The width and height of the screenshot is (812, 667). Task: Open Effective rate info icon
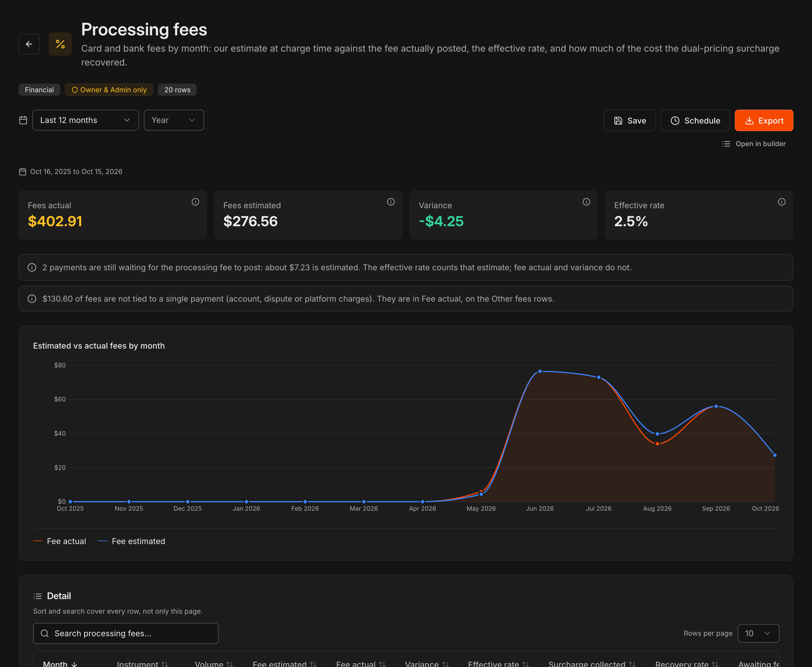(x=782, y=202)
